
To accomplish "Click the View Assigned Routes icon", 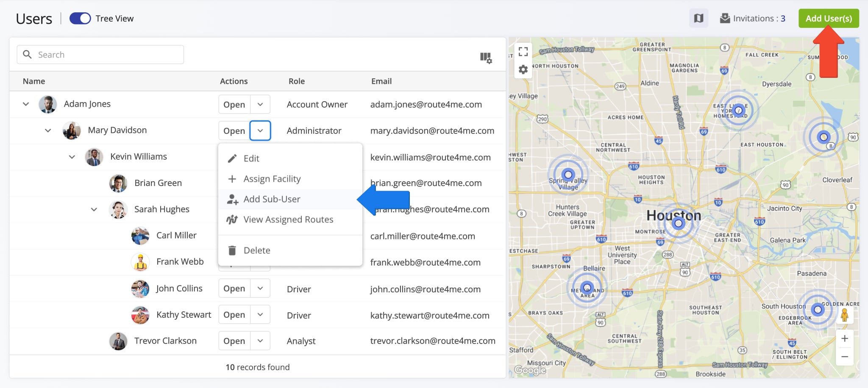I will (x=232, y=219).
